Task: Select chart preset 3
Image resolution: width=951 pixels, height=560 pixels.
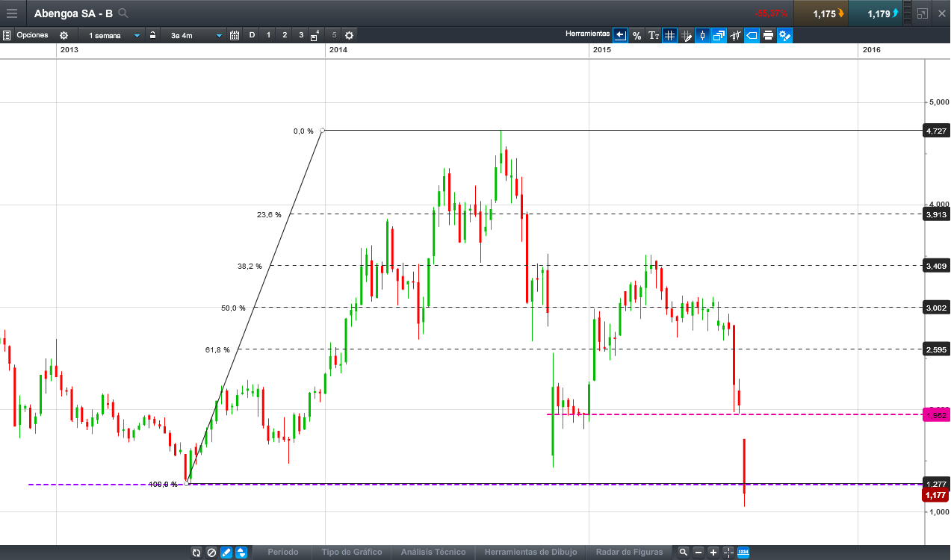Action: point(301,35)
